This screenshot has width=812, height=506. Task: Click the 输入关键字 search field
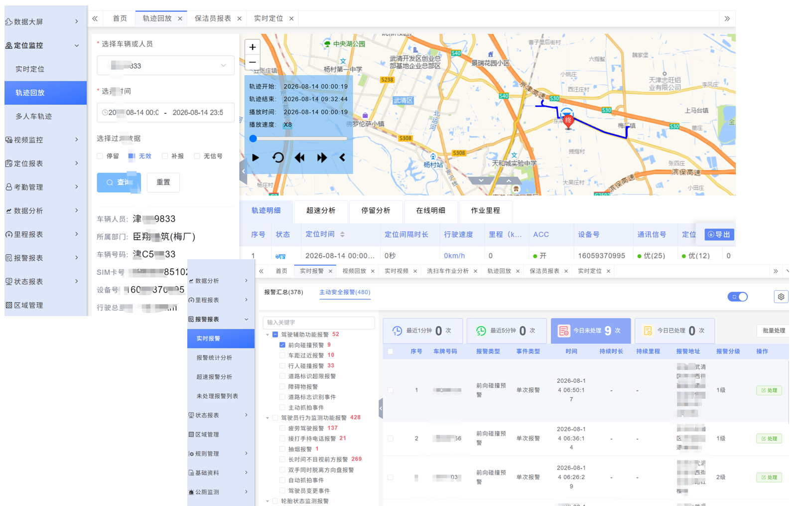[x=319, y=323]
